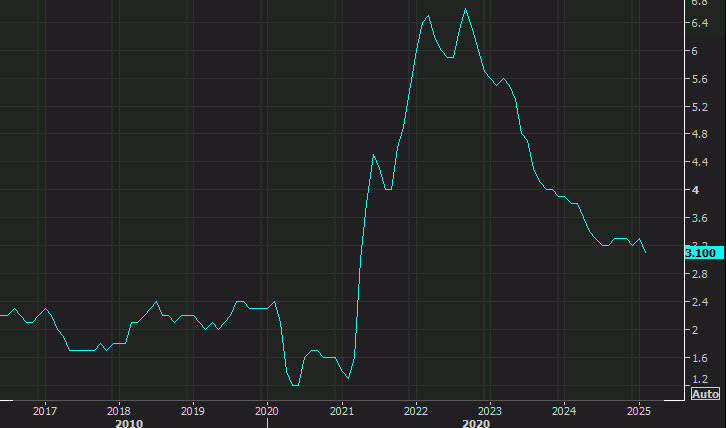
Task: Click the 2021 year label on time axis
Action: point(342,410)
